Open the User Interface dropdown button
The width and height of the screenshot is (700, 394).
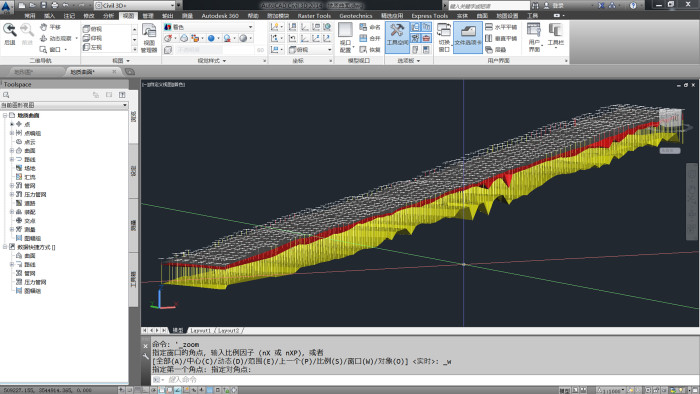pos(534,37)
